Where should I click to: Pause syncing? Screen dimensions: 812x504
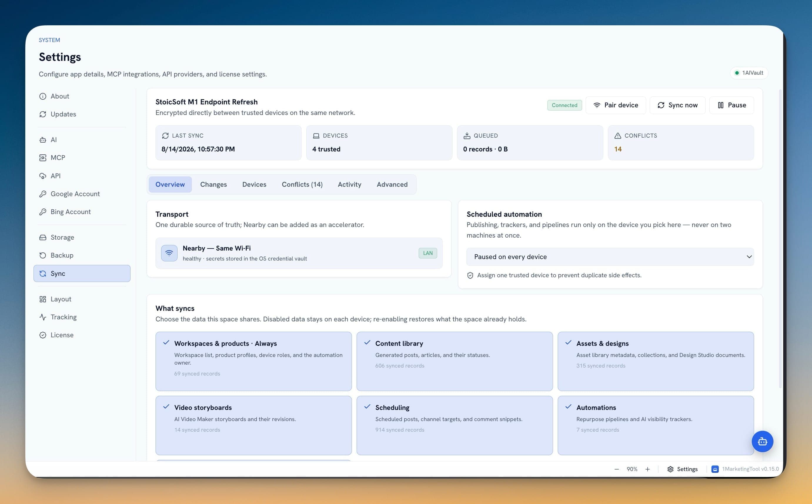pos(731,105)
